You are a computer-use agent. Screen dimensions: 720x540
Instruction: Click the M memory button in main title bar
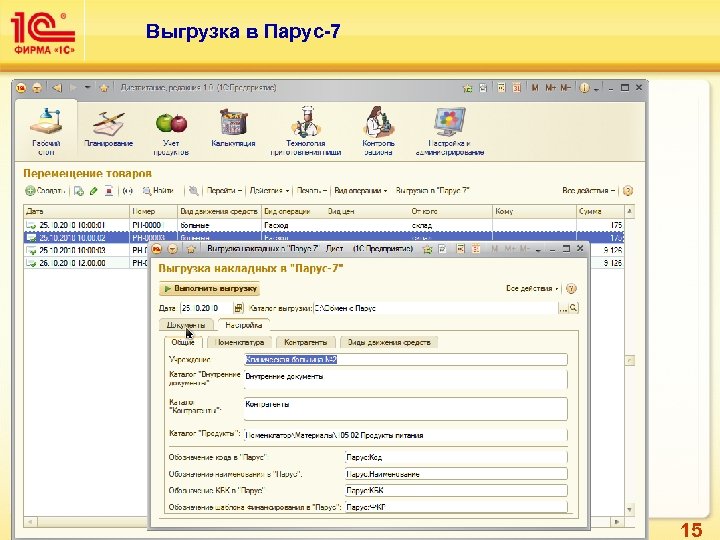[x=534, y=87]
